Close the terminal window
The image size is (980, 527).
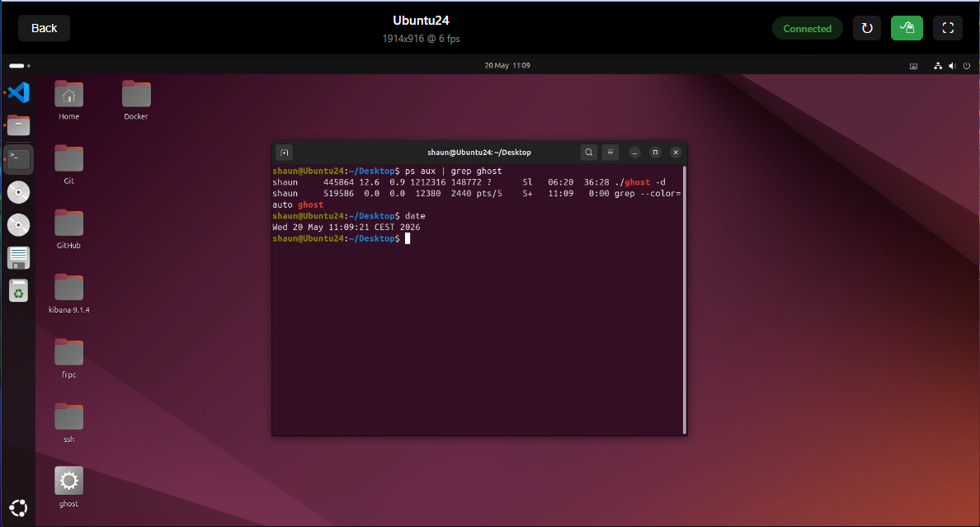(676, 153)
